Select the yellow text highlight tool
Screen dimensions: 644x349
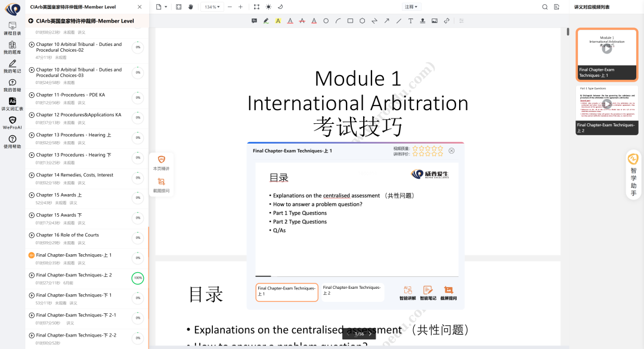278,21
